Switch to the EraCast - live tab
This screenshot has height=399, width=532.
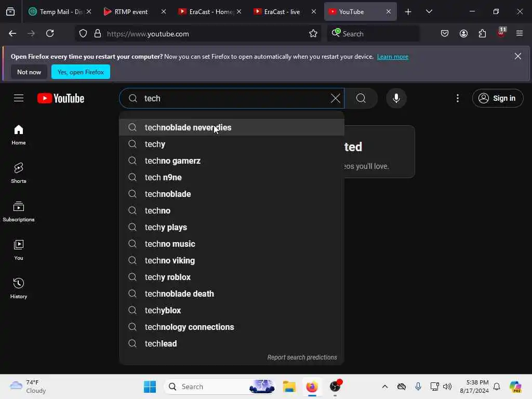[x=281, y=12]
